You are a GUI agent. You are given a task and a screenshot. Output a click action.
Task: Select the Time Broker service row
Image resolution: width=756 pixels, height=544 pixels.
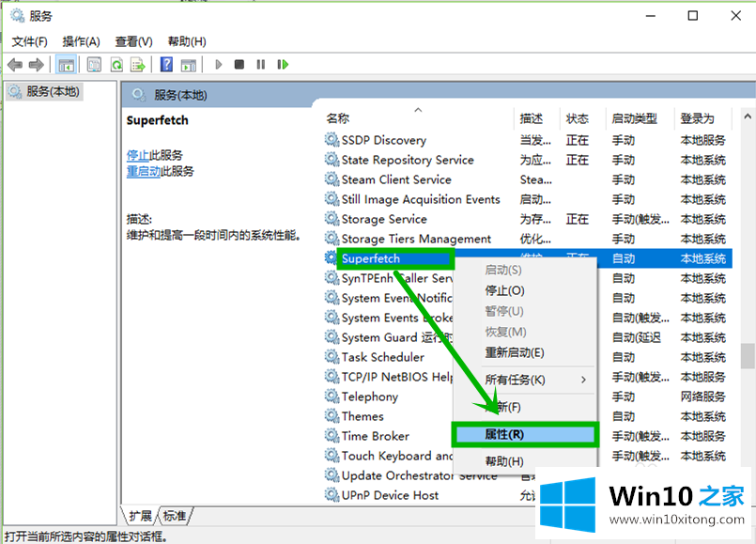[528, 436]
